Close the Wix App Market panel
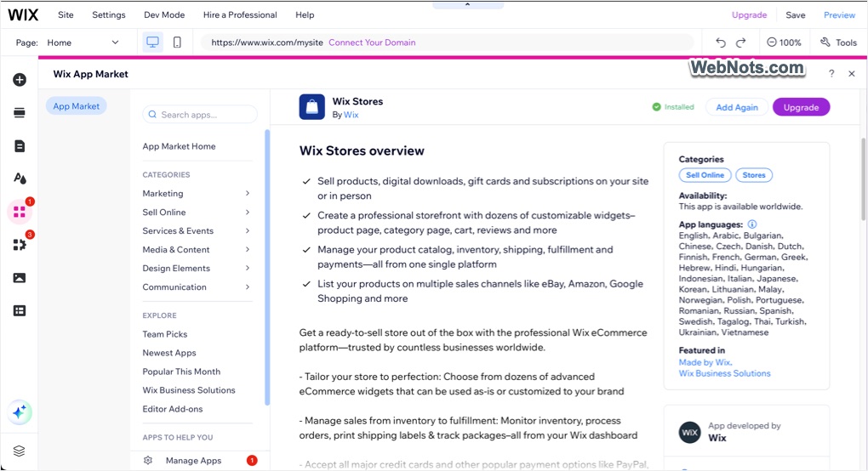Image resolution: width=868 pixels, height=471 pixels. (x=851, y=73)
